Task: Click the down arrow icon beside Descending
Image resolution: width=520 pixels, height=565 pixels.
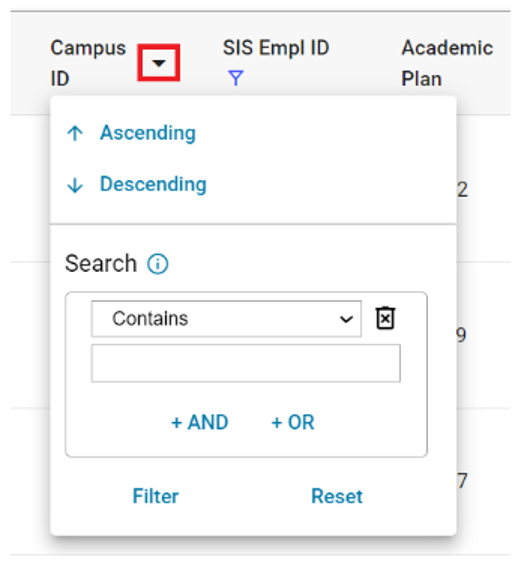Action: (75, 185)
